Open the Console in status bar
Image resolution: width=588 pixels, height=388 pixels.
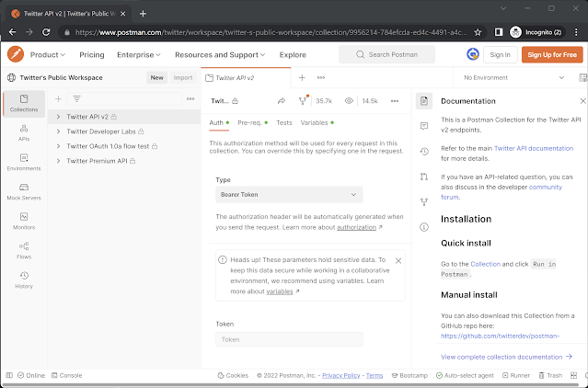tap(67, 375)
